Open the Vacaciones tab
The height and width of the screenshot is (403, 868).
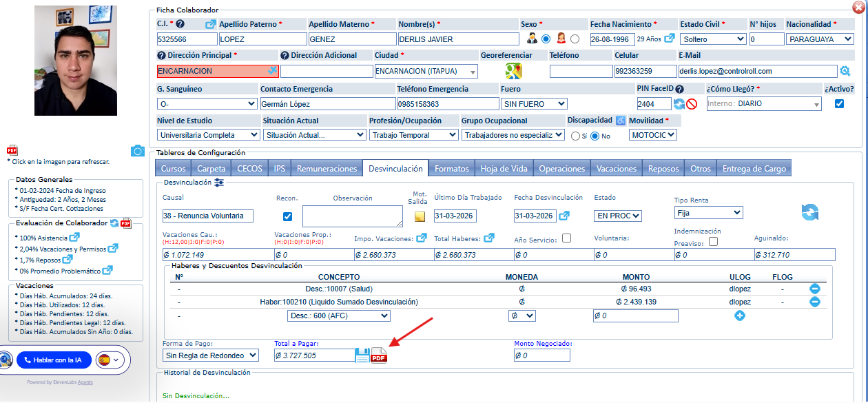tap(617, 168)
